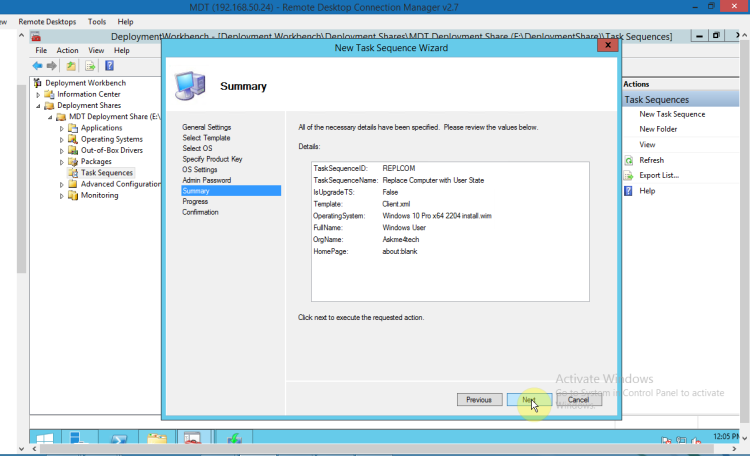The width and height of the screenshot is (750, 456).
Task: Click the Forward arrow toolbar icon
Action: click(x=52, y=66)
